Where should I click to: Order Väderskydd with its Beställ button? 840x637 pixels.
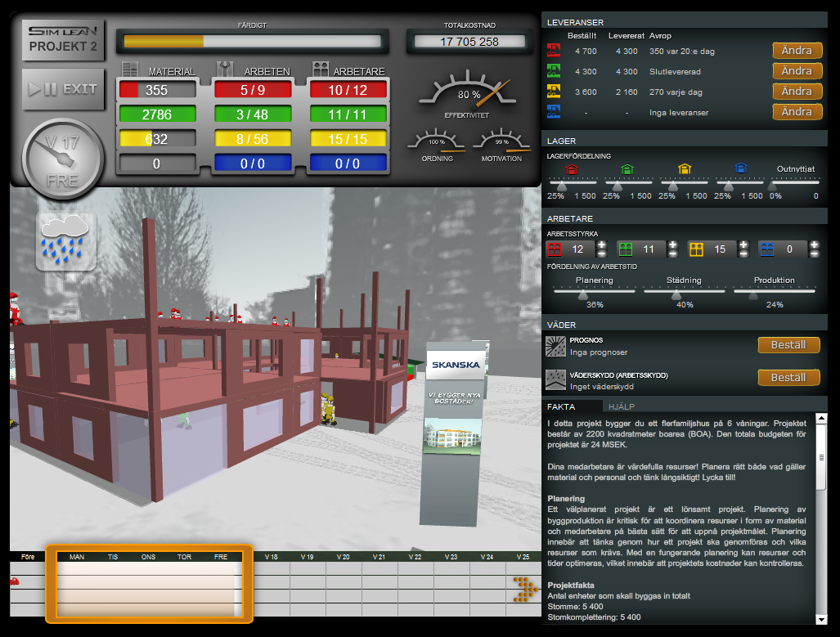[788, 378]
